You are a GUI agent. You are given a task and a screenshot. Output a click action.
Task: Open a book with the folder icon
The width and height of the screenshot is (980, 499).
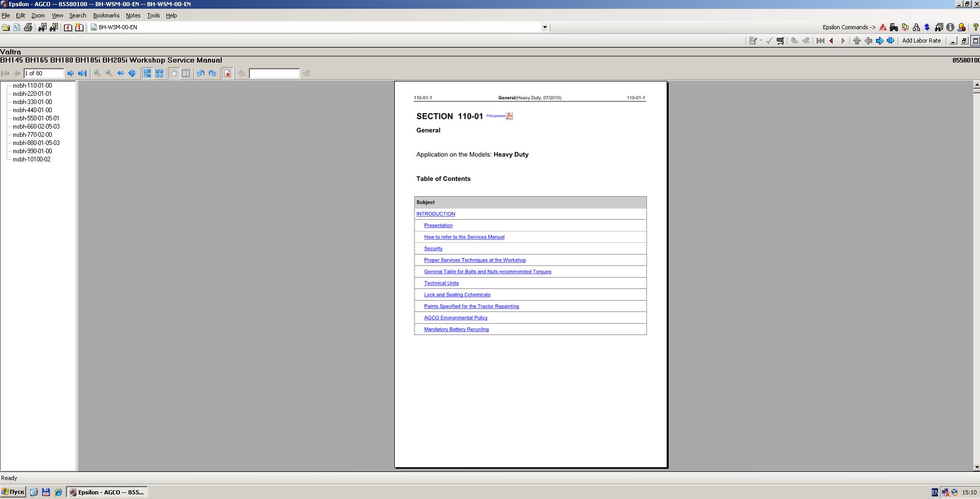(x=6, y=27)
